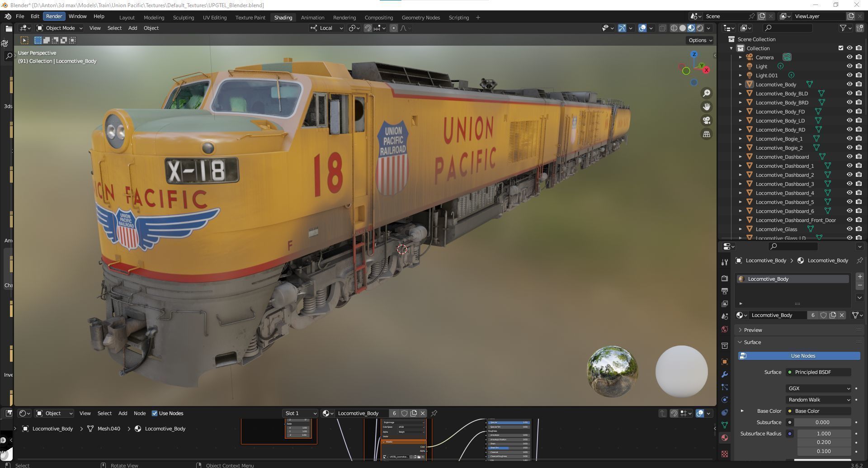Open the World properties tab
This screenshot has height=468, width=868.
(x=725, y=329)
